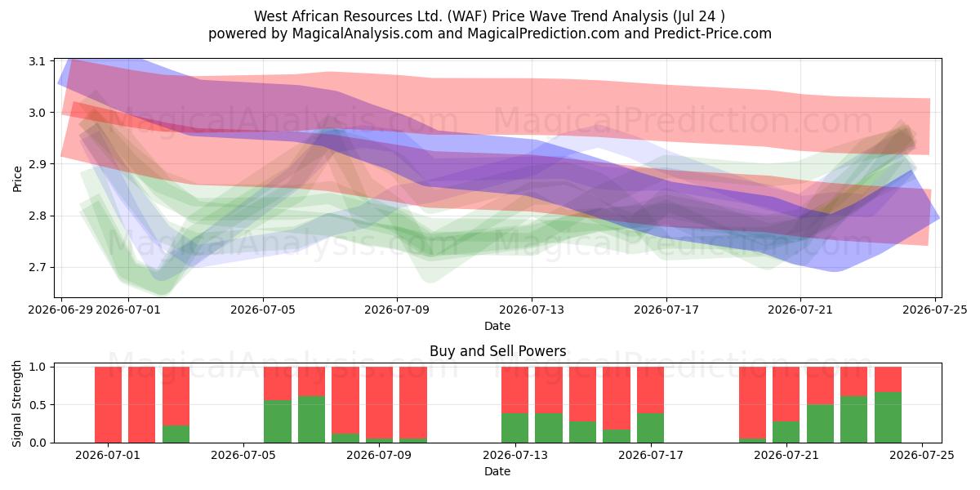The height and width of the screenshot is (490, 980).
Task: Click the 'powered by MagicalAnalysis.com' subtitle line
Action: pyautogui.click(x=490, y=33)
